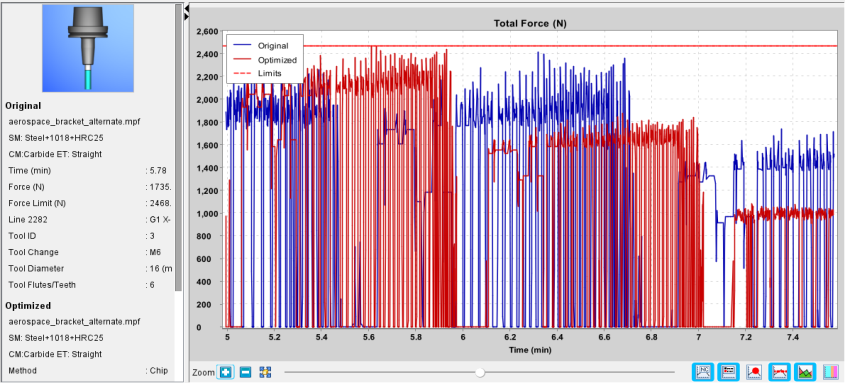Collapse the left panel with the upper splitter arrow
The image size is (845, 383).
[186, 9]
